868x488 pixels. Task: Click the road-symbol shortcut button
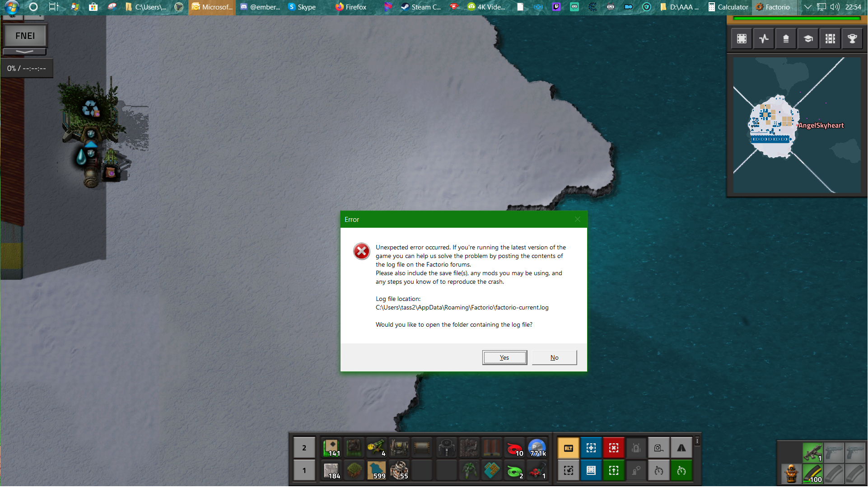click(681, 448)
